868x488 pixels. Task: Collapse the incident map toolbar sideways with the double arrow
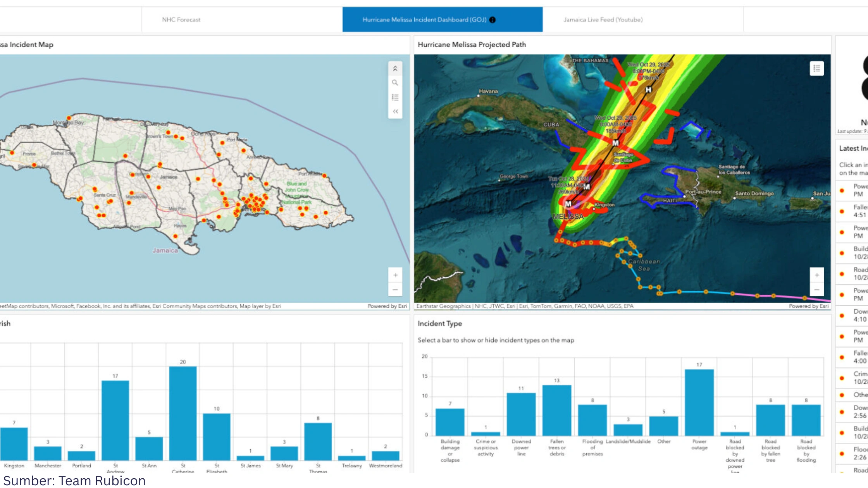point(395,112)
